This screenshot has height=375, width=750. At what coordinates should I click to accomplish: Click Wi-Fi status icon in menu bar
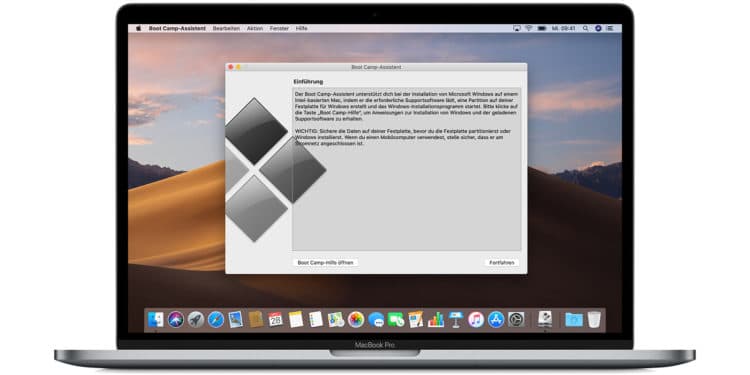529,28
